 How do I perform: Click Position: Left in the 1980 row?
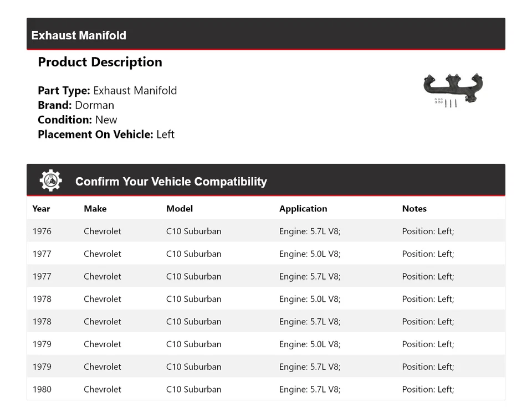tap(428, 389)
